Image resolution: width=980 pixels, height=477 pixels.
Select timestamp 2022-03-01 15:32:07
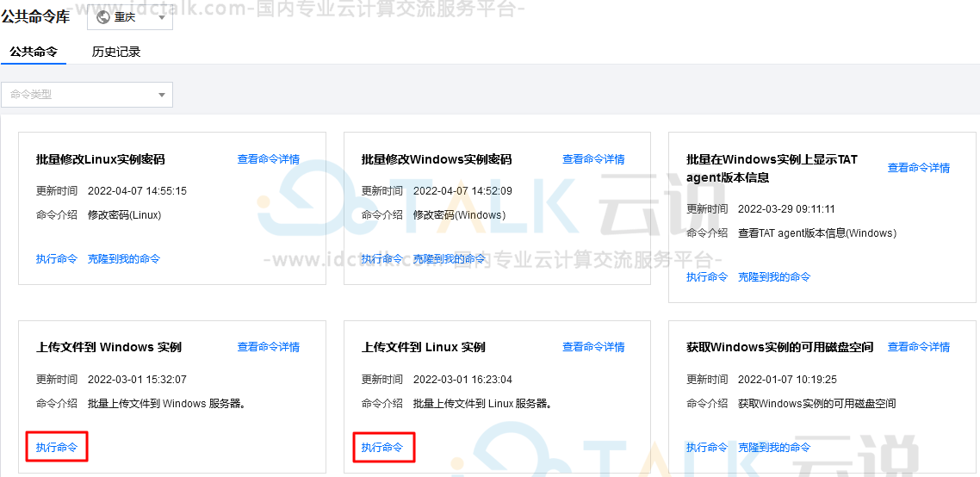(138, 380)
